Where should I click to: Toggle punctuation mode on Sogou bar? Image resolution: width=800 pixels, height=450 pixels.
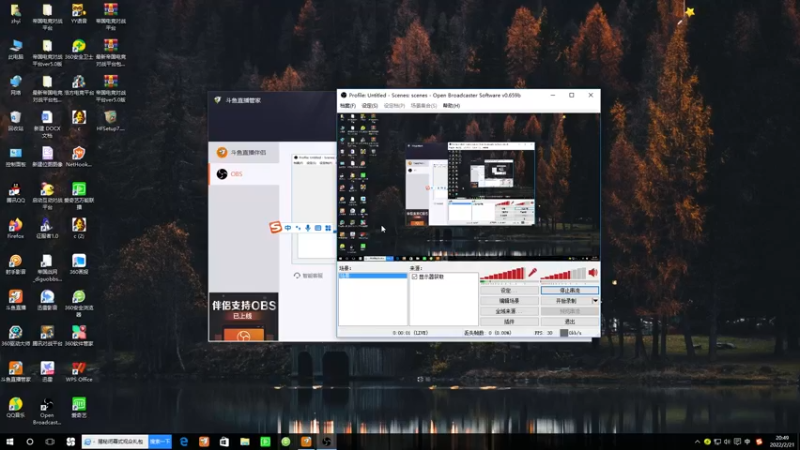[298, 228]
